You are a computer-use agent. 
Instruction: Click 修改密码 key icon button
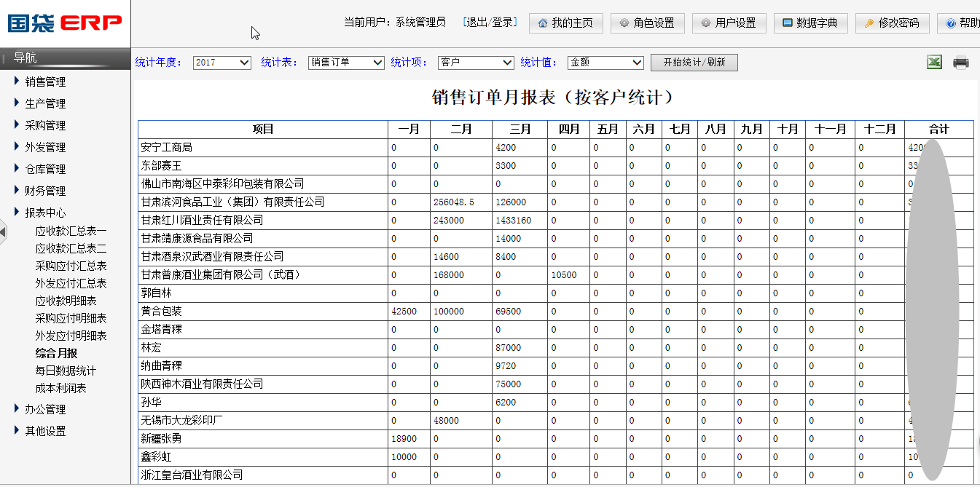[x=892, y=23]
